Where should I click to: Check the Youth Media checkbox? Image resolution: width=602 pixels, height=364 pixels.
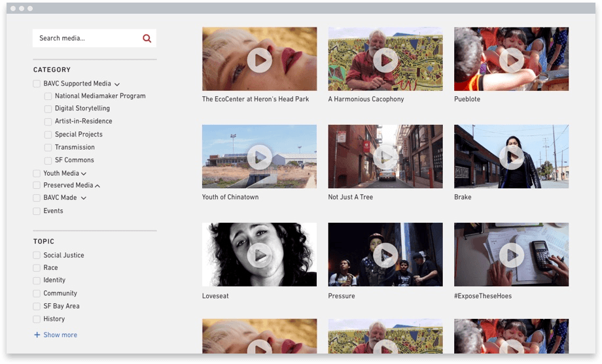(37, 173)
